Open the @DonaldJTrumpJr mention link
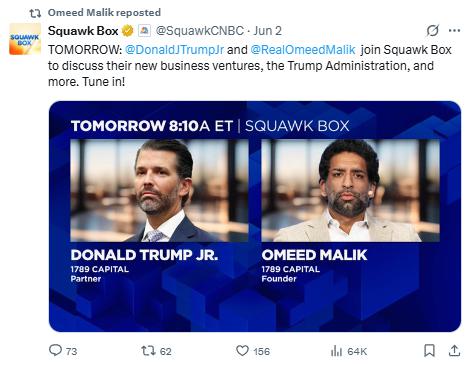This screenshot has height=366, width=470. click(x=174, y=50)
